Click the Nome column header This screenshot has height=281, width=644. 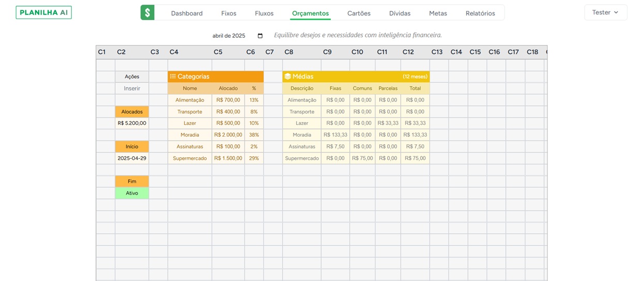(x=190, y=88)
